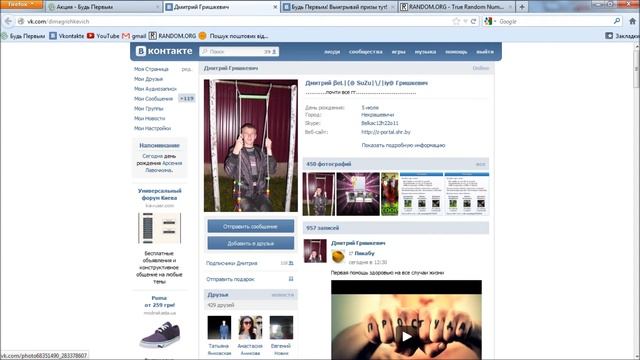
Task: Open сообщества in the VK header
Action: coord(366,52)
